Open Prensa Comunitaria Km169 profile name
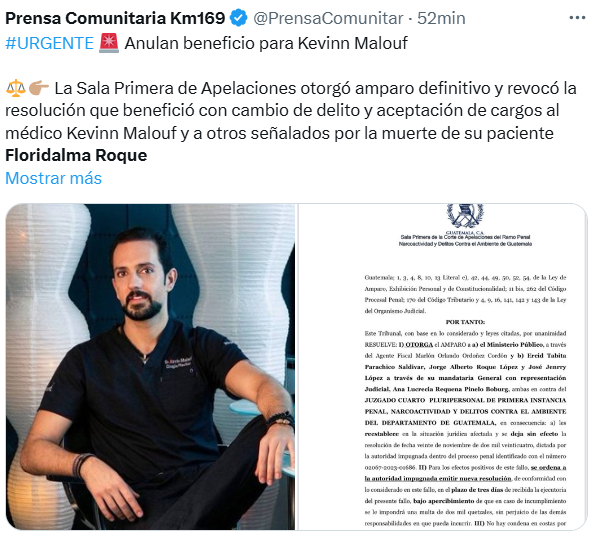 click(x=115, y=18)
